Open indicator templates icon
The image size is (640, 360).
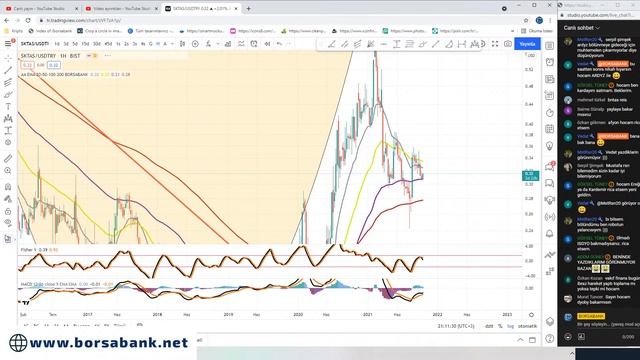(x=241, y=44)
